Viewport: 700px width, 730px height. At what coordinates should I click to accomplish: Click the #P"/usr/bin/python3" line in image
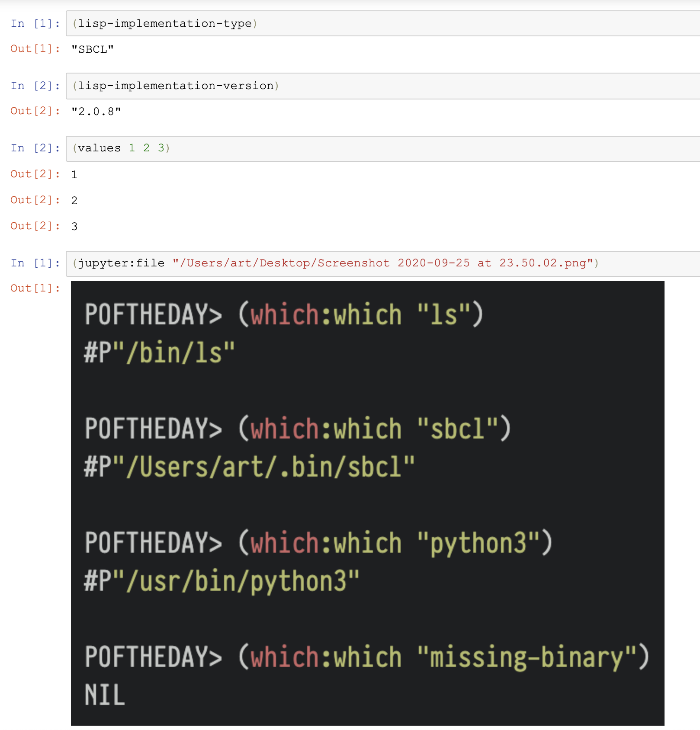222,581
